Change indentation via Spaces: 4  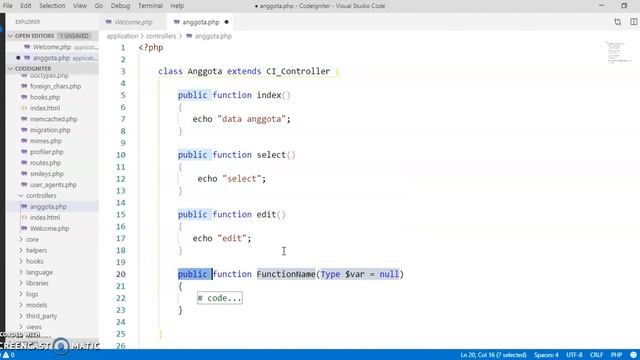tap(546, 355)
